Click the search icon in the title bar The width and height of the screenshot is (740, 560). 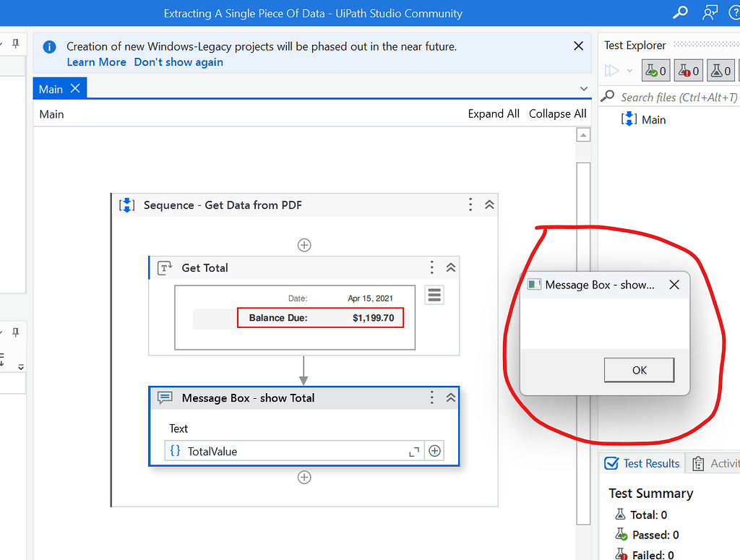[679, 12]
